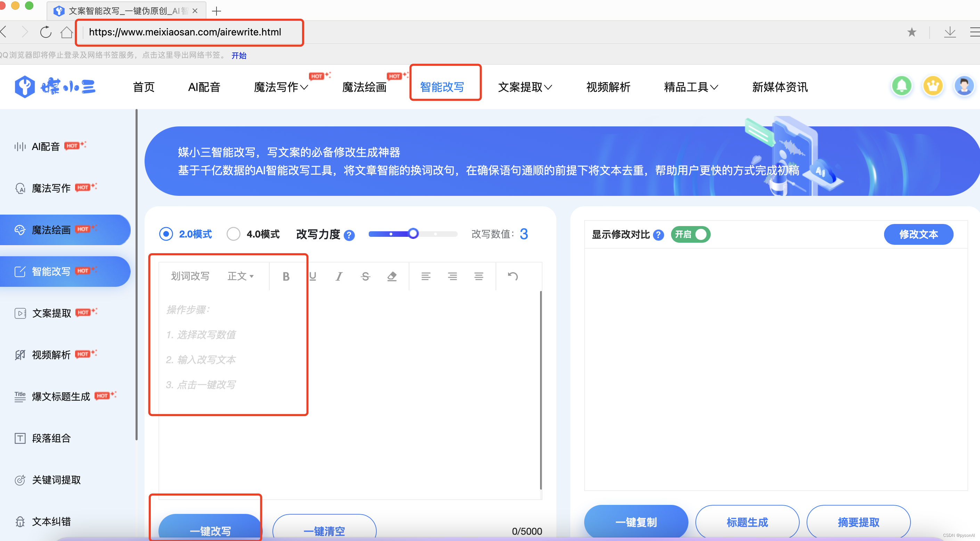Viewport: 980px width, 541px height.
Task: Apply strikethrough formatting icon
Action: coord(365,276)
